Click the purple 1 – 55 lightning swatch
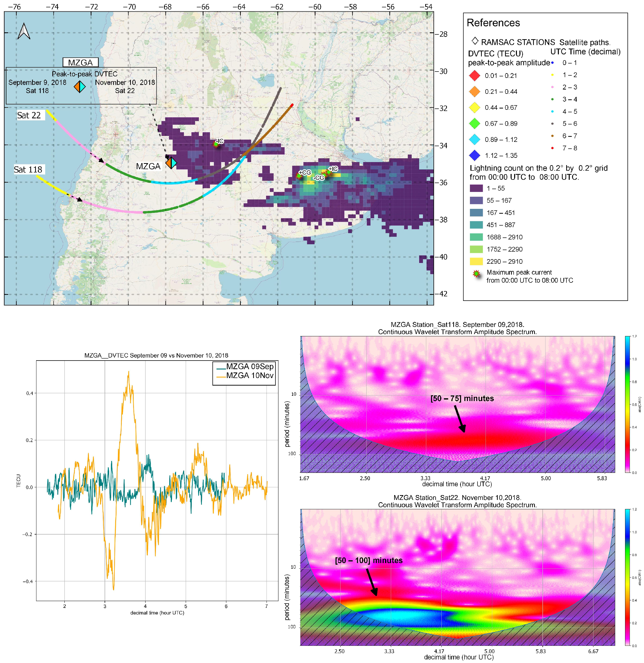The image size is (644, 663). pyautogui.click(x=476, y=188)
